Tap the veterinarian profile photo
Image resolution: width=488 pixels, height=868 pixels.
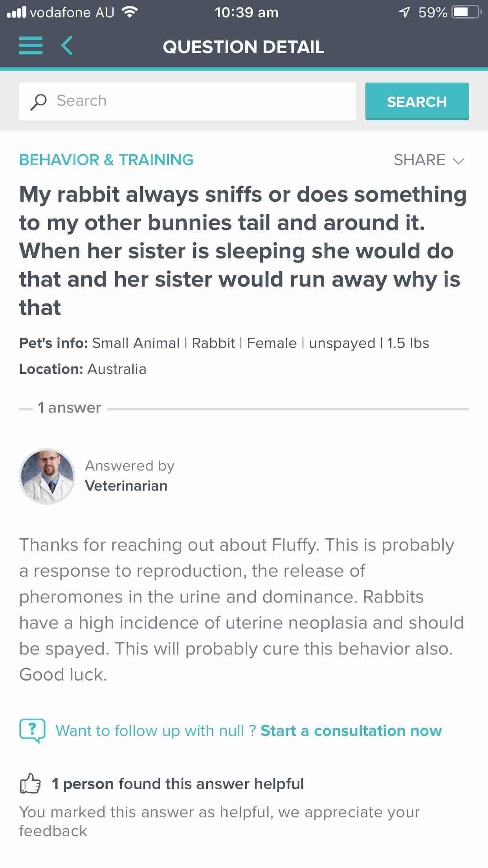pyautogui.click(x=47, y=476)
